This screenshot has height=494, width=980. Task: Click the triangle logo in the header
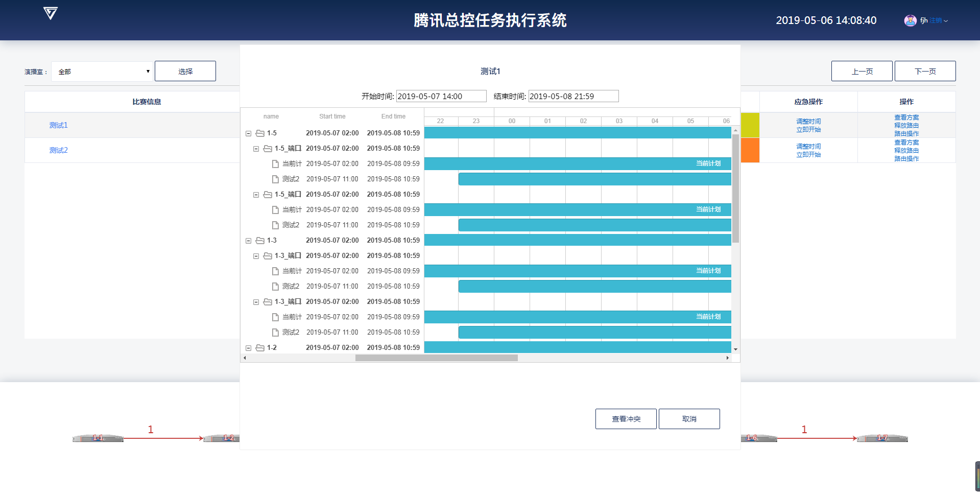point(50,13)
